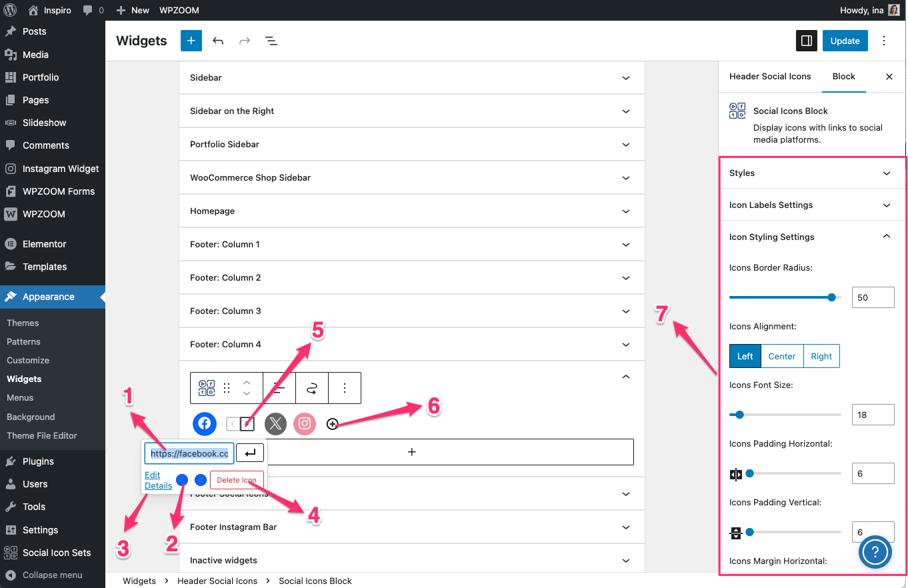Click the Facebook URL input field

point(189,453)
